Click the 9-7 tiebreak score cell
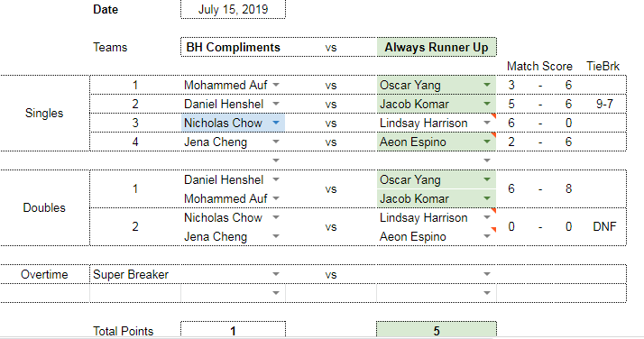Screen dimensions: 644x339 pyautogui.click(x=604, y=104)
